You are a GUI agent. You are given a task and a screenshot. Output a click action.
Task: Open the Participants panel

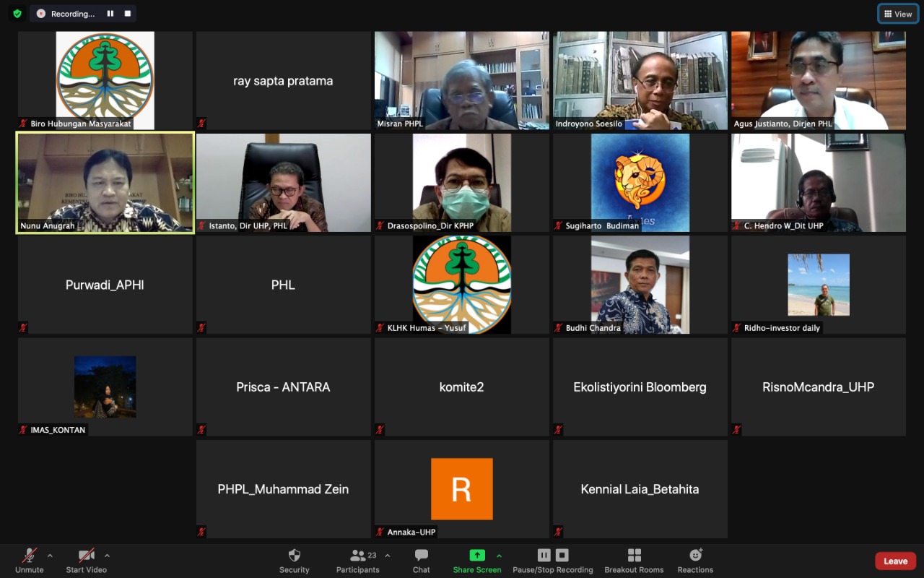[x=357, y=560]
